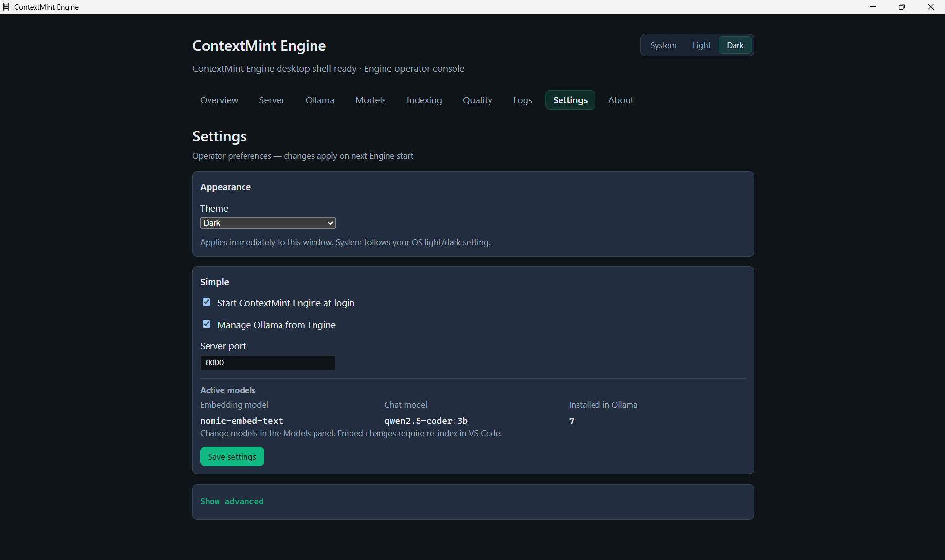This screenshot has width=945, height=560.
Task: Open the Ollama tab
Action: pos(320,100)
